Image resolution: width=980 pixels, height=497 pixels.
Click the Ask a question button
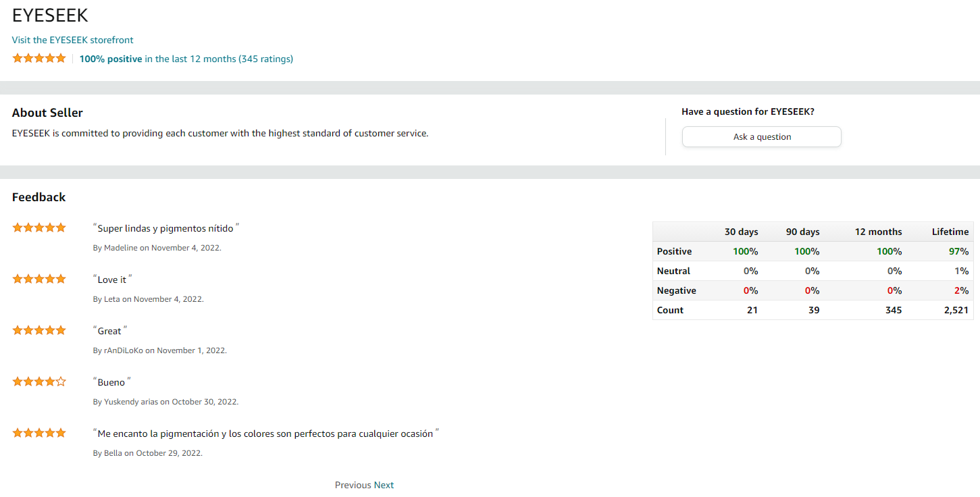point(762,136)
